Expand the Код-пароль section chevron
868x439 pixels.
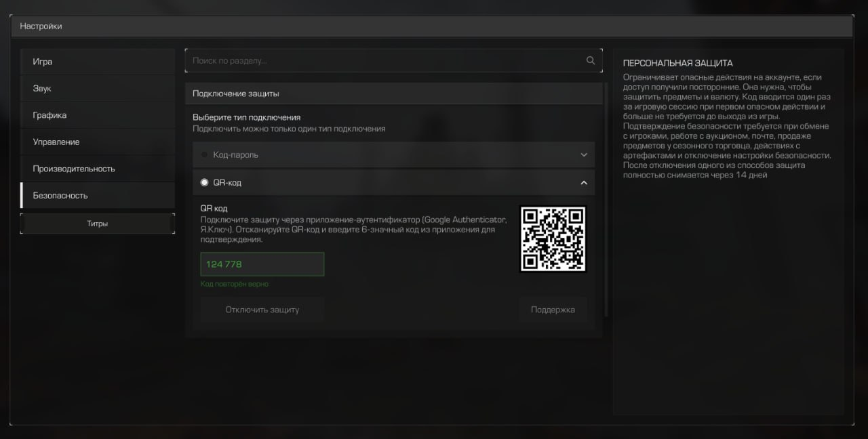tap(584, 155)
